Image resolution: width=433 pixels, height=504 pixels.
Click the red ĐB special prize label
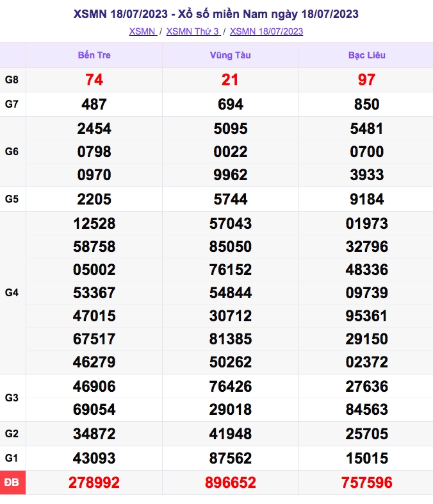[13, 482]
